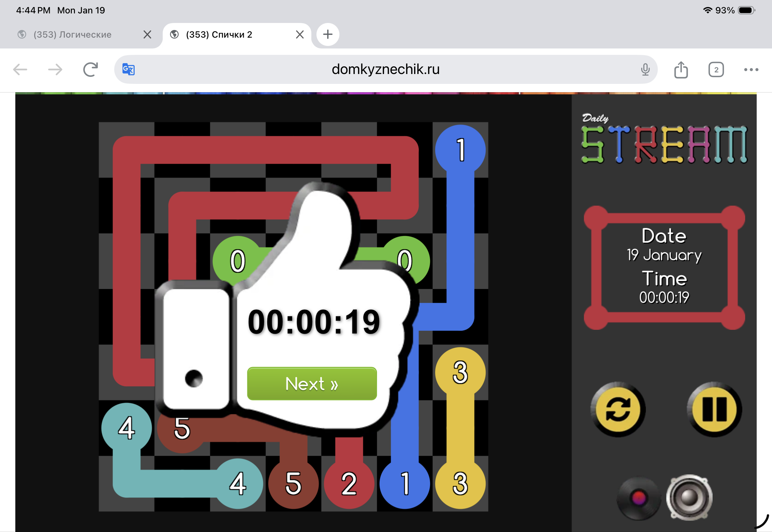This screenshot has width=772, height=532.
Task: Open a new tab with plus button
Action: pyautogui.click(x=328, y=34)
